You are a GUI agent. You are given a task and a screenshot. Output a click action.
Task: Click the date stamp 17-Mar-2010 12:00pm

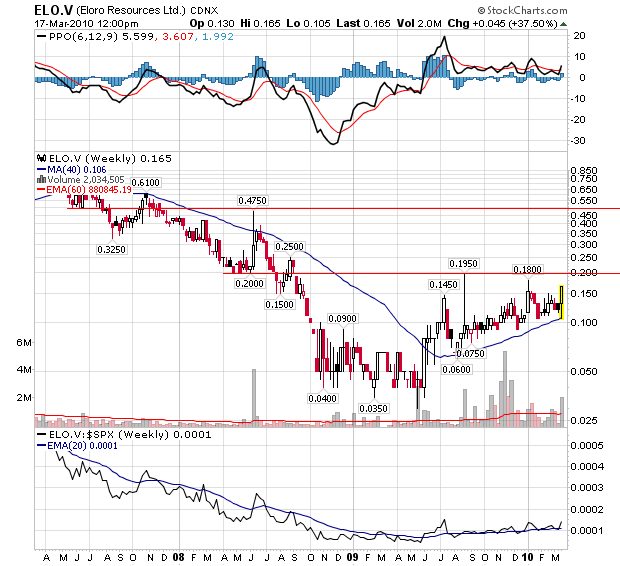click(86, 23)
